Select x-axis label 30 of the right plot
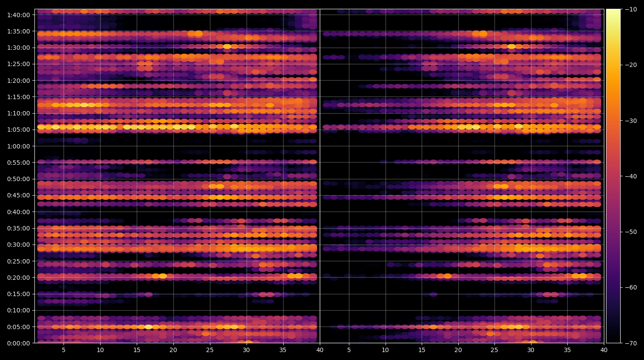644x360 pixels. 531,350
